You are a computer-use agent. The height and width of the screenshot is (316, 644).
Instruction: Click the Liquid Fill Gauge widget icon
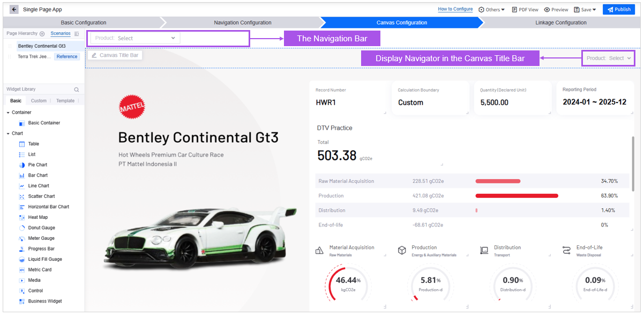[22, 260]
